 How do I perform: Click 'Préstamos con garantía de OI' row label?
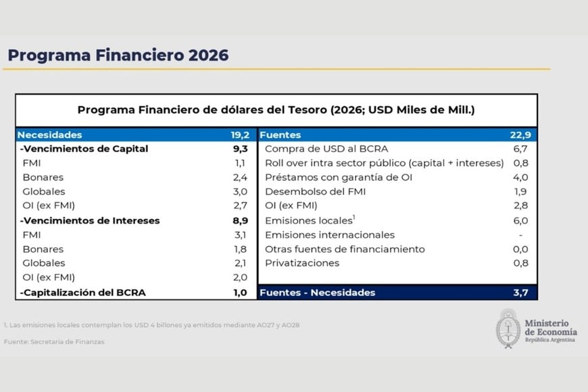coord(339,178)
